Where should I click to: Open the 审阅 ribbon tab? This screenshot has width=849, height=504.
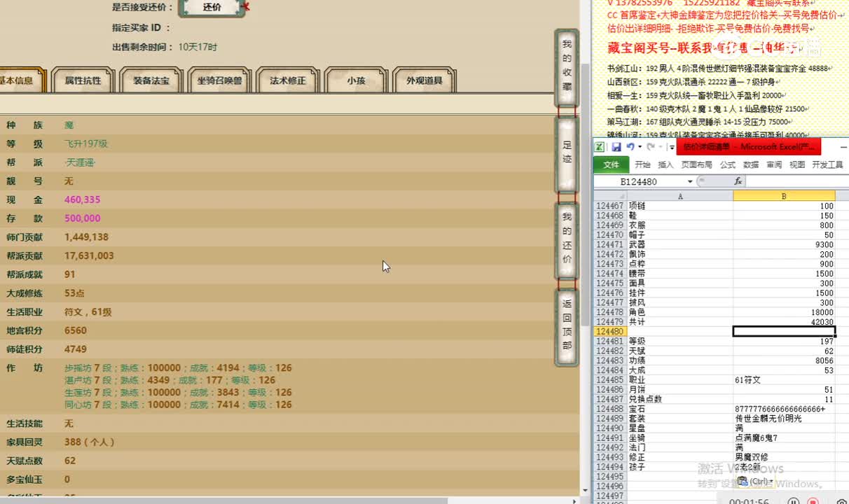coord(774,164)
